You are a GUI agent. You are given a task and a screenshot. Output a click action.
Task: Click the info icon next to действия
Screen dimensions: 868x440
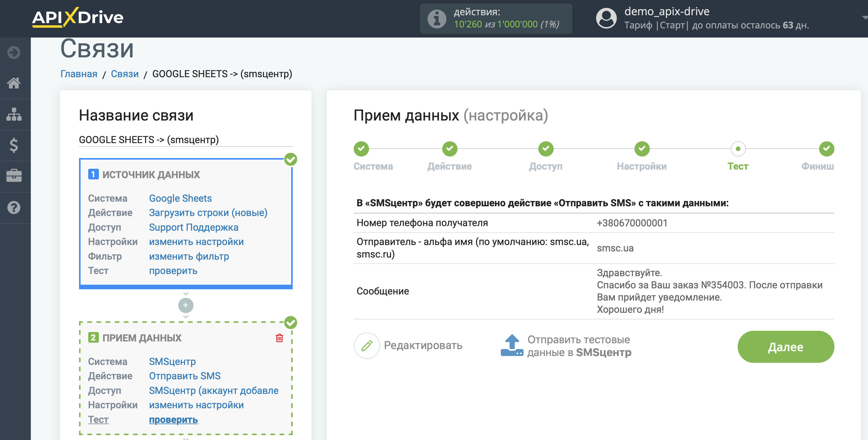[x=437, y=19]
